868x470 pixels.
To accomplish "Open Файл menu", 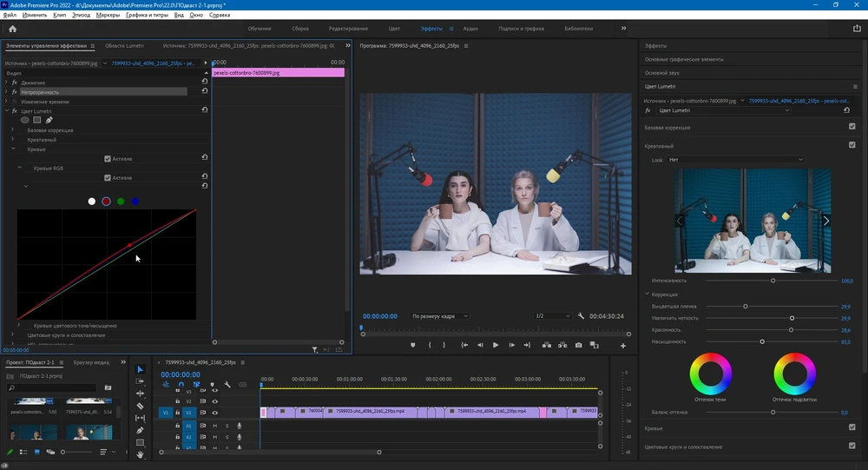I will (10, 15).
